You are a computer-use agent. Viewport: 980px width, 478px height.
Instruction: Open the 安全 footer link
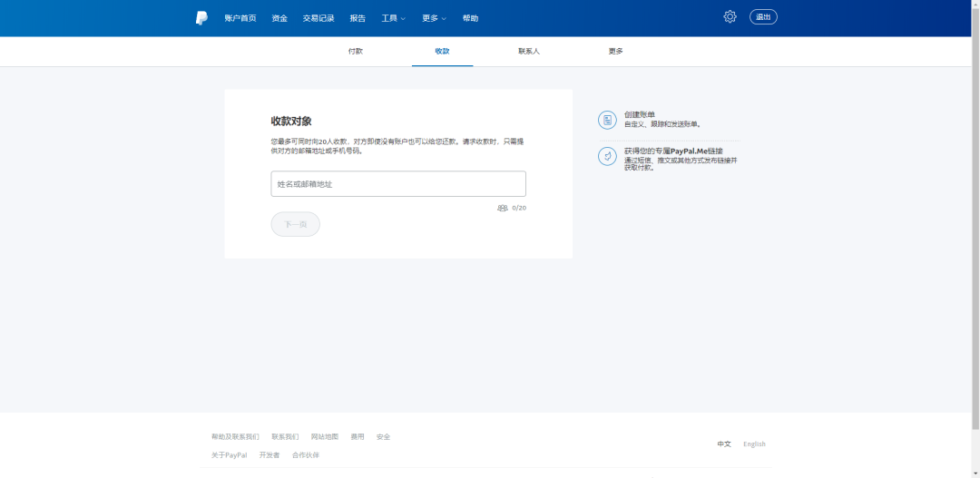tap(383, 437)
